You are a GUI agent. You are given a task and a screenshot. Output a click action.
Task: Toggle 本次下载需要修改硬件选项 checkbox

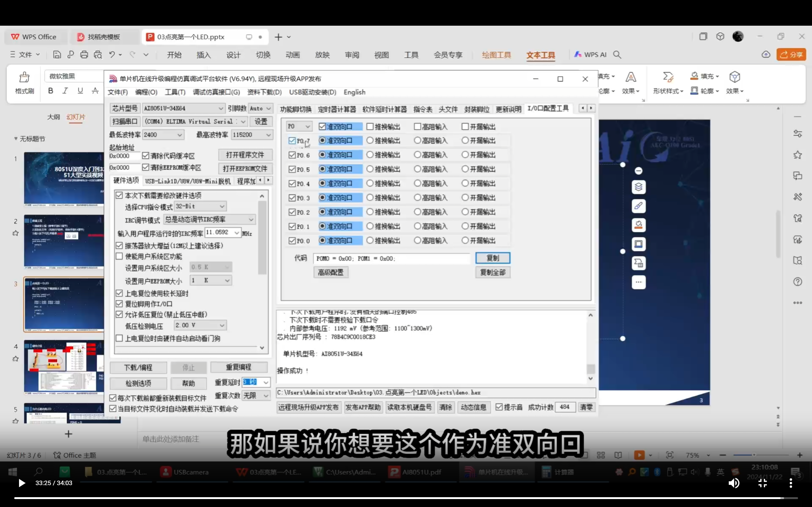pyautogui.click(x=119, y=195)
